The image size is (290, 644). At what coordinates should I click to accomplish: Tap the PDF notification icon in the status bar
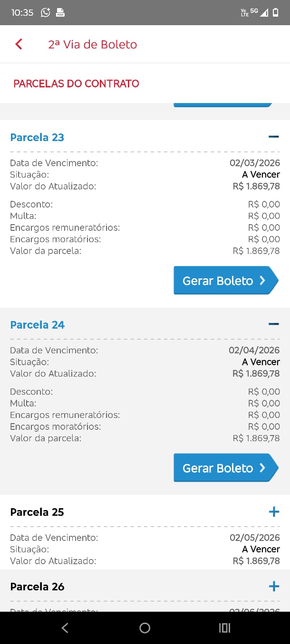coord(60,13)
